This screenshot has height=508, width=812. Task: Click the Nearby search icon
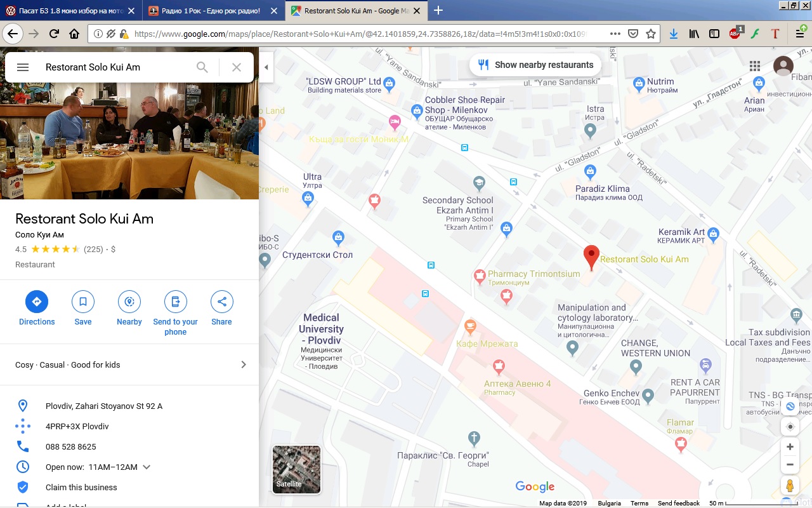[x=129, y=302]
